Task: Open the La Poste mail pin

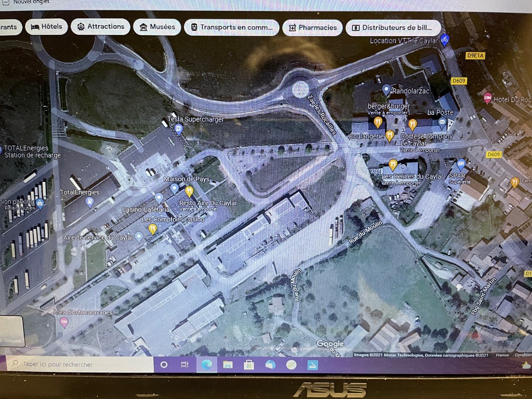Action: pyautogui.click(x=442, y=122)
